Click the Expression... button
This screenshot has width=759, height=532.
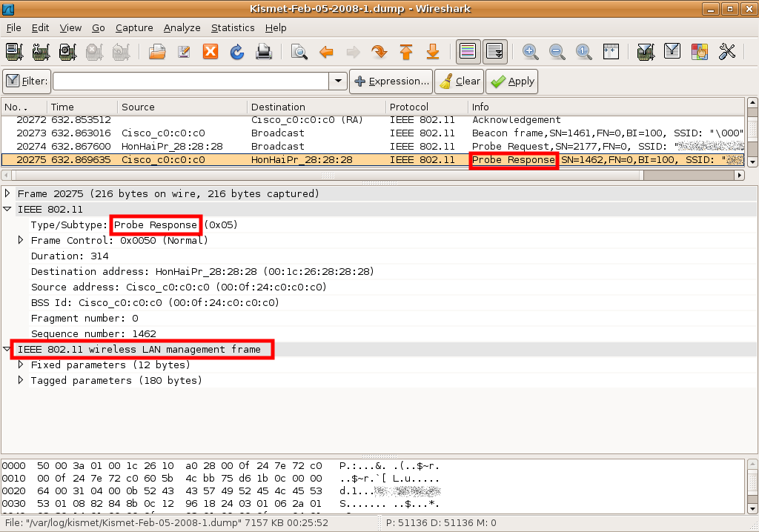[391, 82]
